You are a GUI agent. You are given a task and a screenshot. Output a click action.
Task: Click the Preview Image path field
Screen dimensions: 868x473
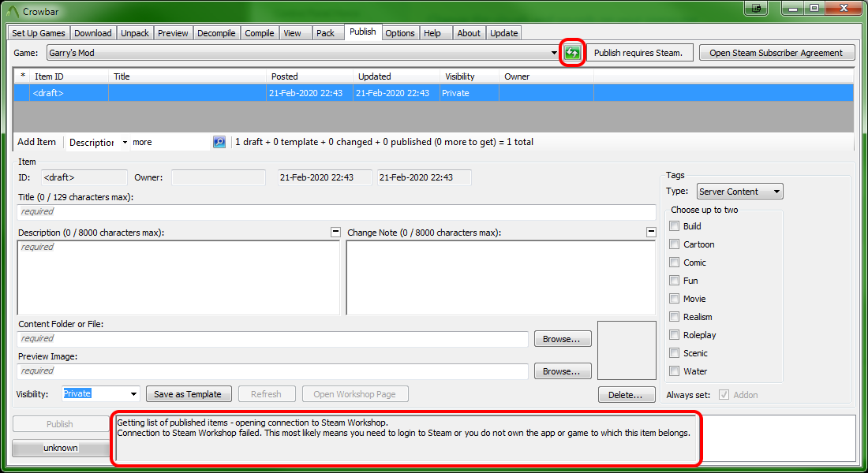click(x=273, y=371)
